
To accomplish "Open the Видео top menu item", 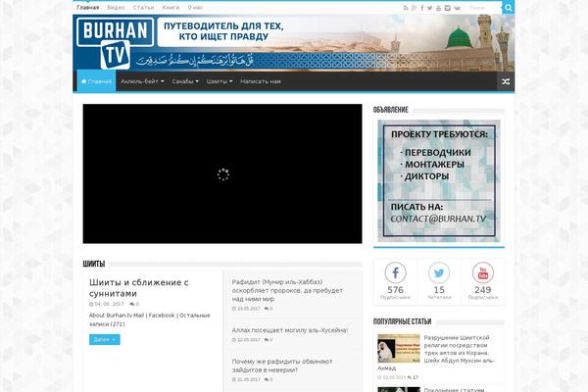I will coord(116,7).
